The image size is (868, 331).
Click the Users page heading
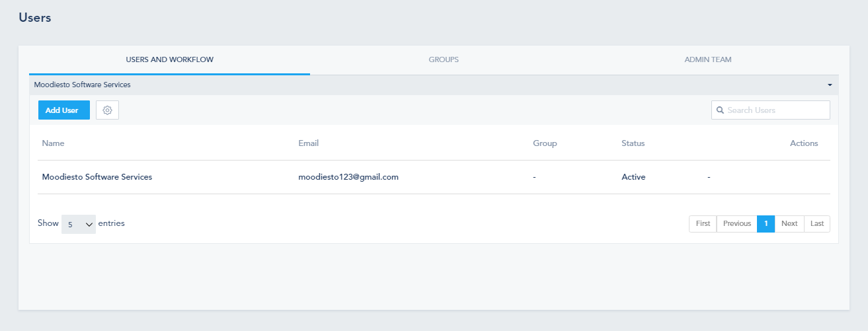tap(35, 18)
